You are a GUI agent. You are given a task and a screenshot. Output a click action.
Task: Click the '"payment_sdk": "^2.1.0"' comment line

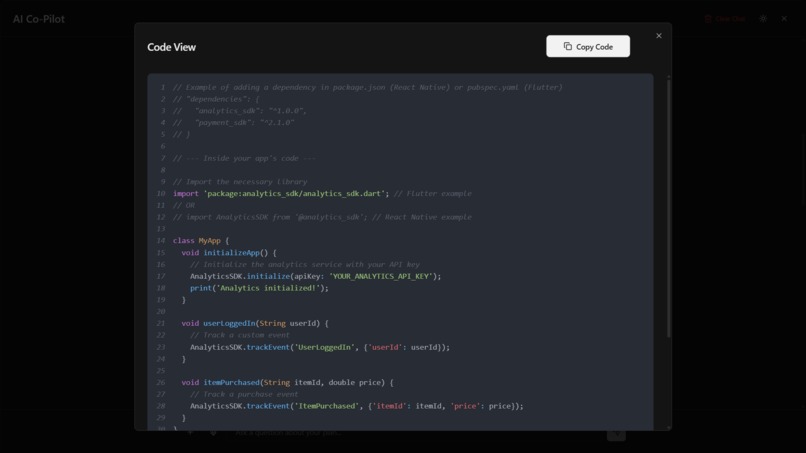pyautogui.click(x=233, y=122)
